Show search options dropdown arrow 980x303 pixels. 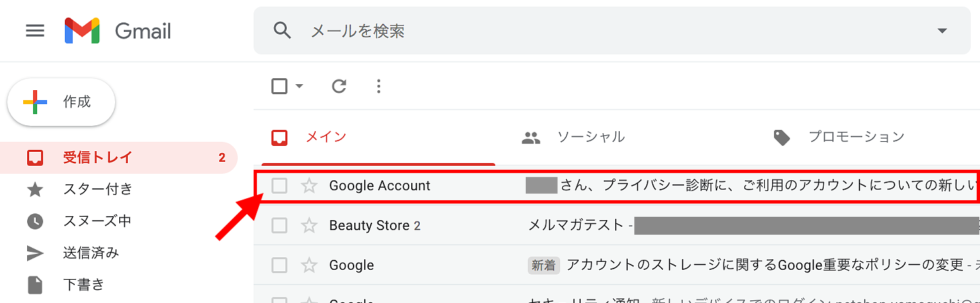tap(942, 31)
